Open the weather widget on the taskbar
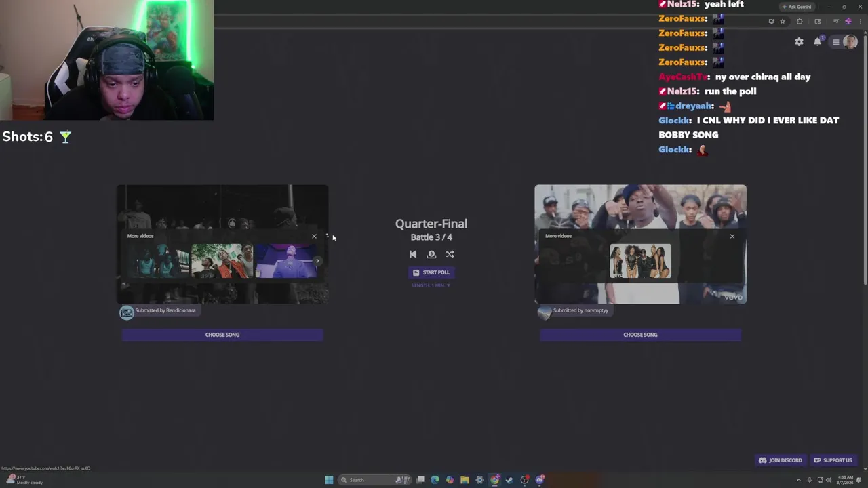This screenshot has width=868, height=488. 24,480
